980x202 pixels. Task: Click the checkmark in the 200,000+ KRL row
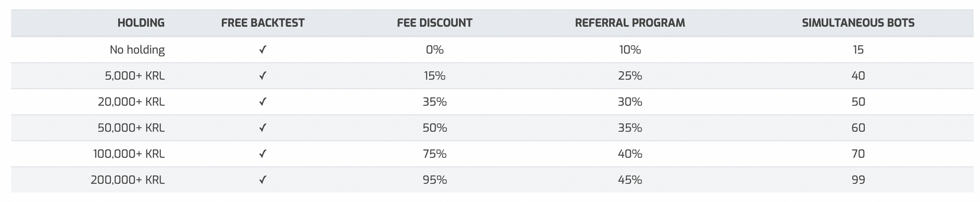[263, 179]
